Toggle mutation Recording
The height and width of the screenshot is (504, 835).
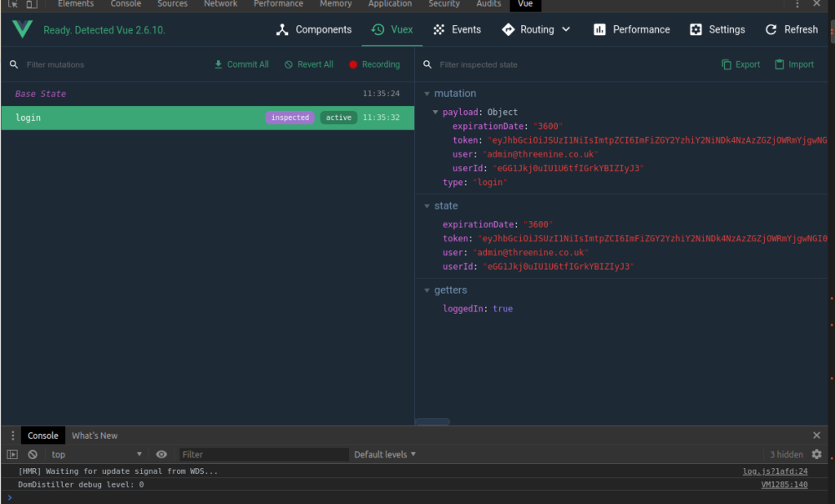[x=374, y=64]
